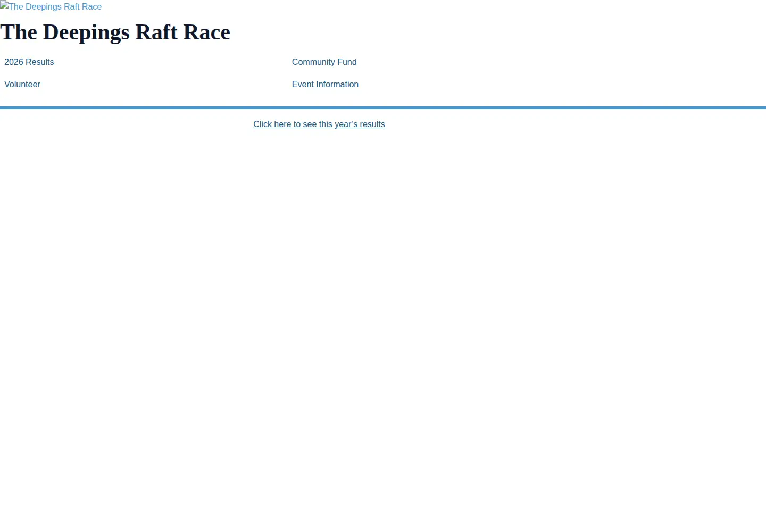Open the Community Fund menu item
The width and height of the screenshot is (766, 532).
324,62
